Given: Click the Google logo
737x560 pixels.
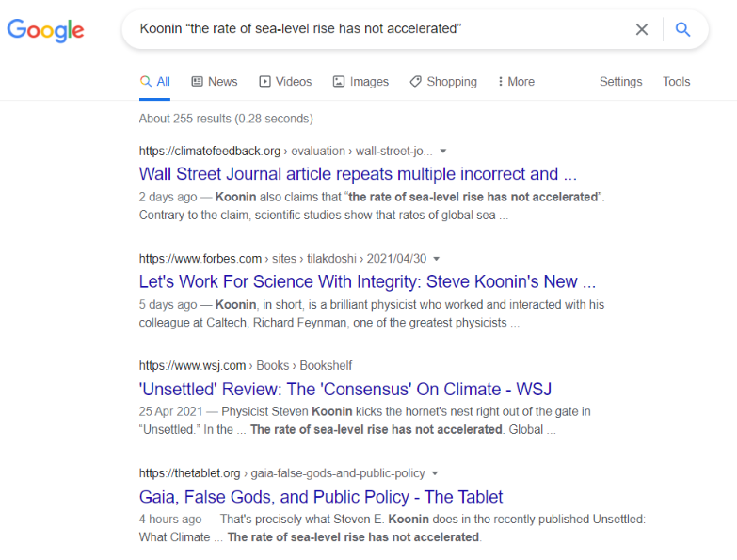Looking at the screenshot, I should 45,30.
